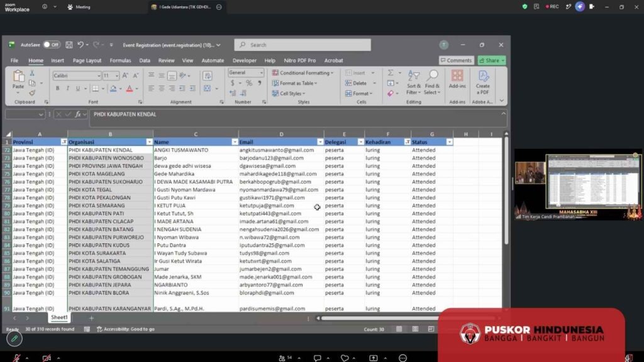Open Status column filter dropdown
Screen dimensions: 644x362
449,142
